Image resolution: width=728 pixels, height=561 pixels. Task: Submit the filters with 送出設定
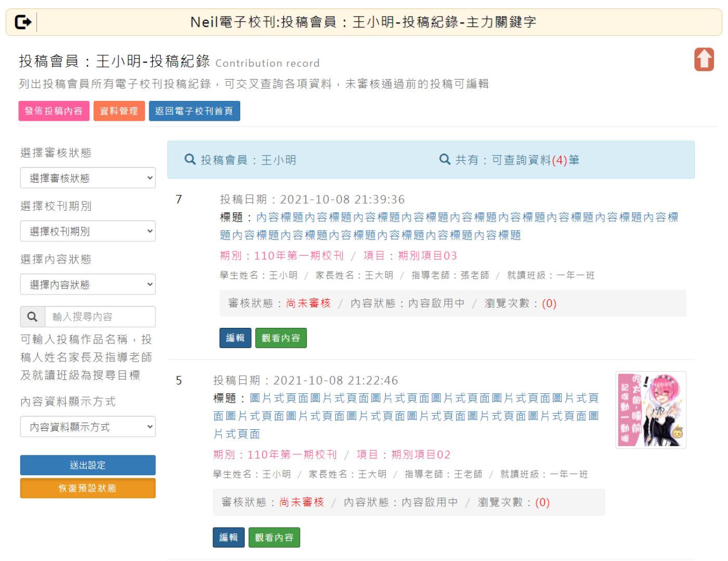[88, 465]
